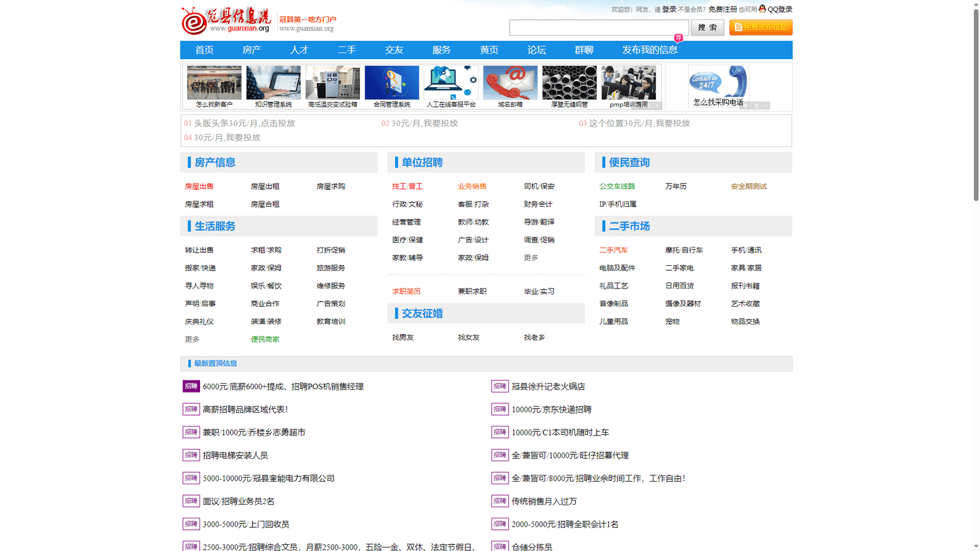980x551 pixels.
Task: Open the 二手 nav tab
Action: 347,50
